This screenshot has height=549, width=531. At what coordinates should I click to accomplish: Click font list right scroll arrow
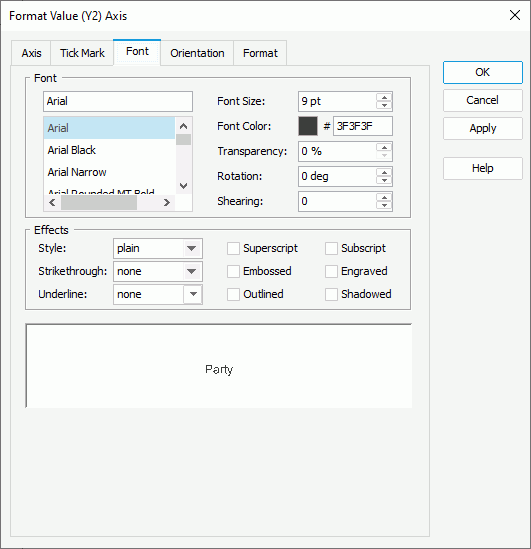[167, 202]
